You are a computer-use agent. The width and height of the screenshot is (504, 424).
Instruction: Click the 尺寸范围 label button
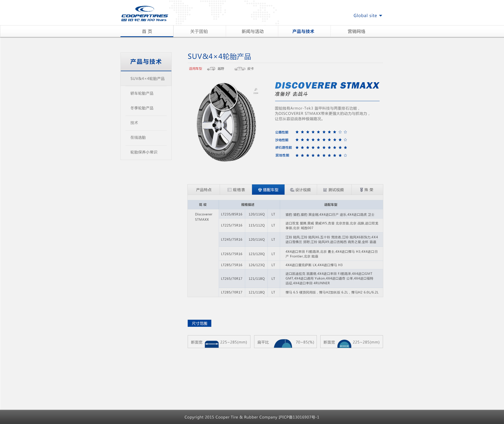pos(199,323)
